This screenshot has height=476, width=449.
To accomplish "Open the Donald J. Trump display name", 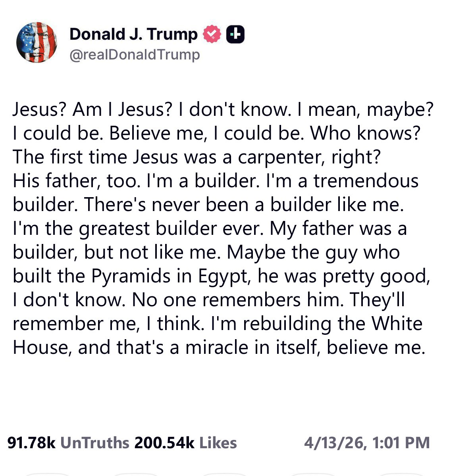I will click(x=133, y=35).
